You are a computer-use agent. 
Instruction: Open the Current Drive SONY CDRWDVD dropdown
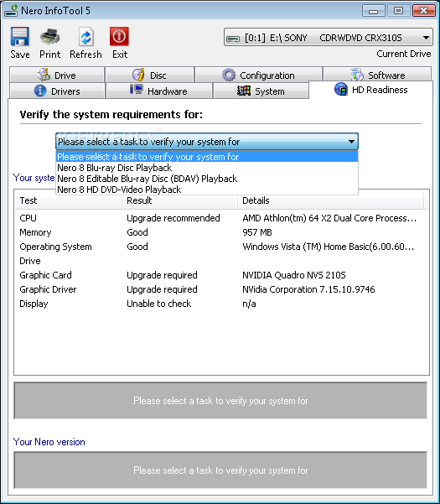(328, 38)
